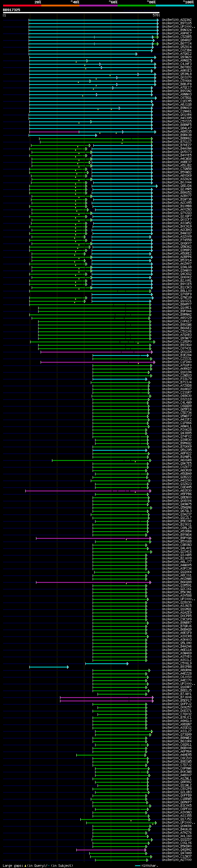Select the UniRef100_B6TTI4 label

coord(177,43)
